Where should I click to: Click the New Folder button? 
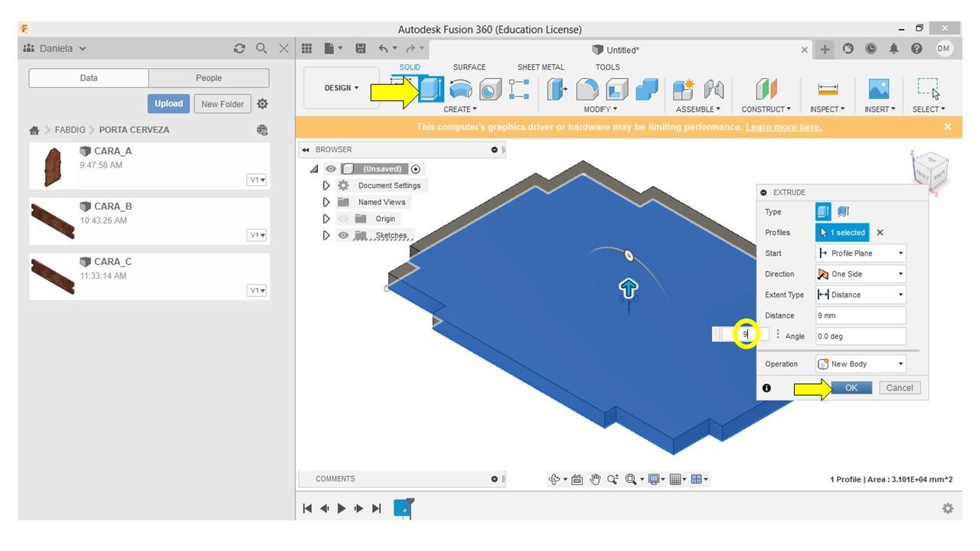pos(223,104)
